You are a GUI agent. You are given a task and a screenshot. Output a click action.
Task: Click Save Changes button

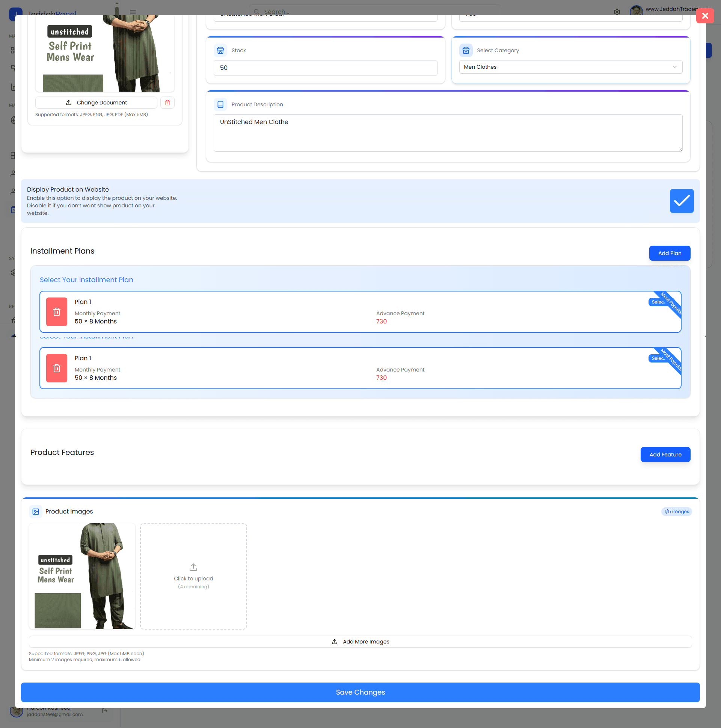(x=360, y=692)
